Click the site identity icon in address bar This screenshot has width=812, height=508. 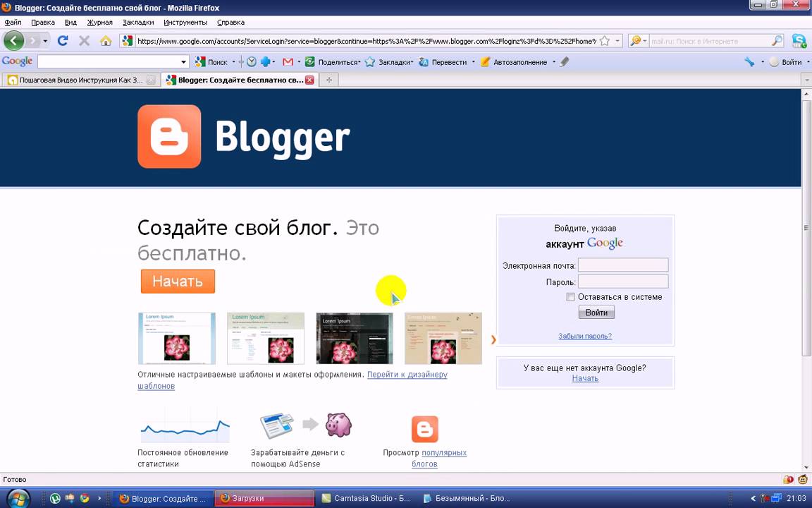tap(128, 41)
